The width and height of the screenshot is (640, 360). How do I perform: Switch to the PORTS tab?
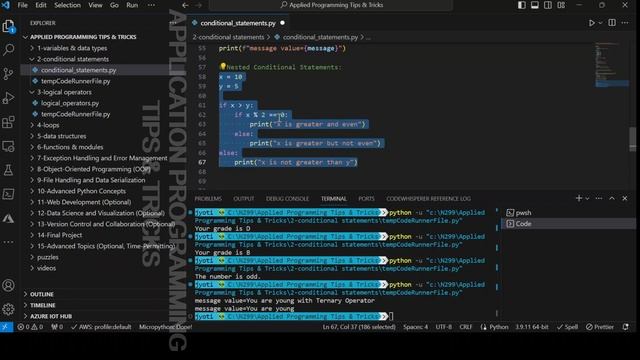[x=366, y=199]
